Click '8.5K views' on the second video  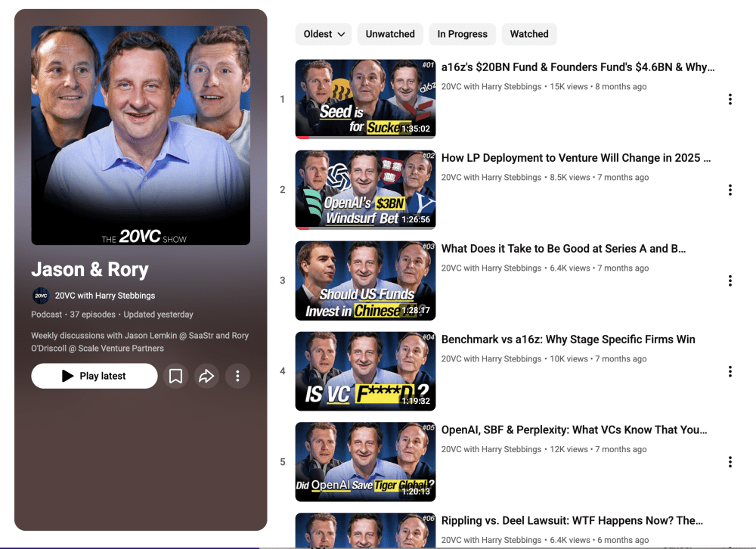570,178
